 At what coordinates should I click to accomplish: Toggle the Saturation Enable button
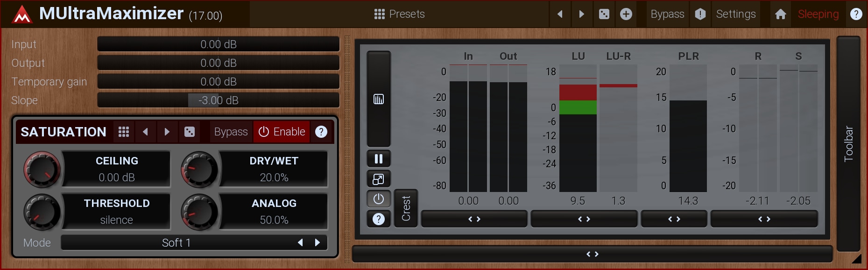point(282,132)
